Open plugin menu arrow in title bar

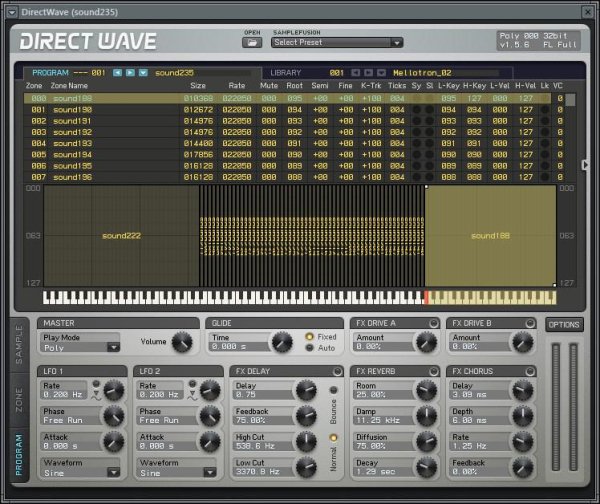click(12, 12)
